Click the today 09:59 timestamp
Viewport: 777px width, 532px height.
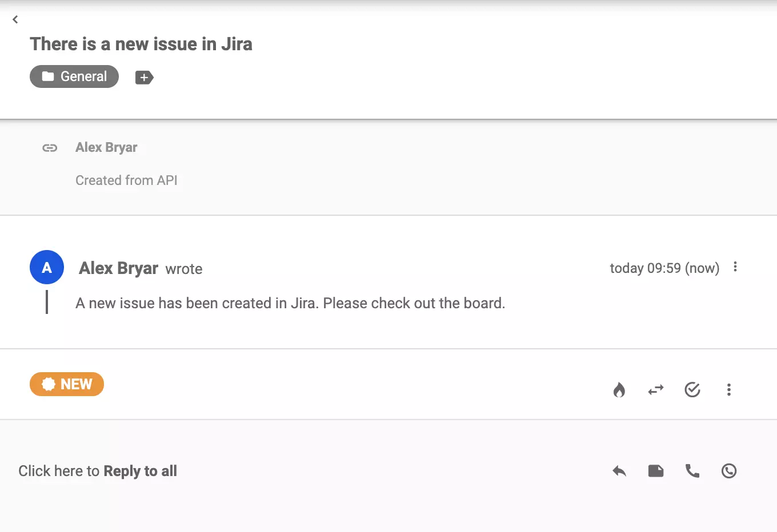coord(664,268)
